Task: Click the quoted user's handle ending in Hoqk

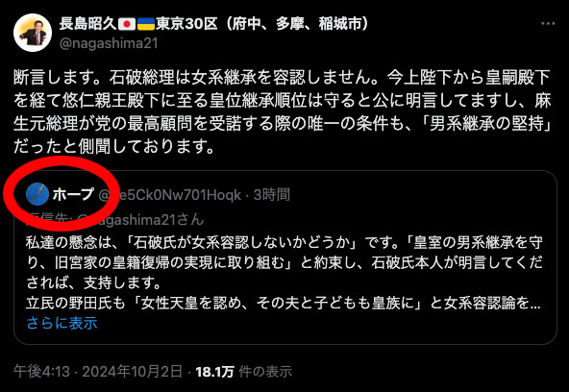Action: click(169, 195)
